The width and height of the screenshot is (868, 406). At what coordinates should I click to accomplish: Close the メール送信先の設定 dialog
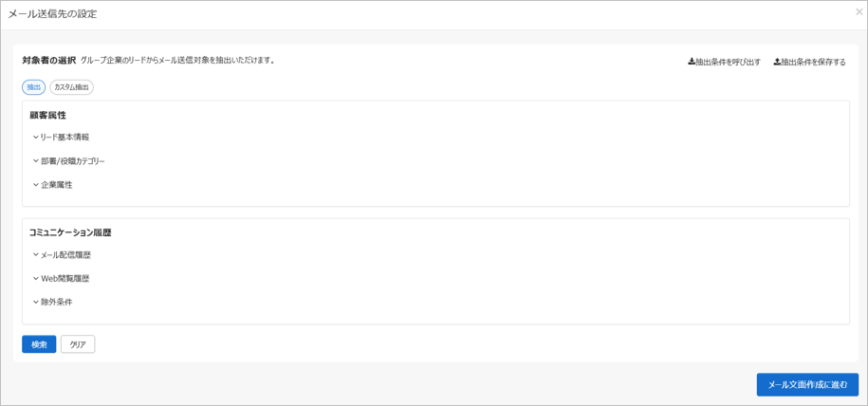[859, 12]
